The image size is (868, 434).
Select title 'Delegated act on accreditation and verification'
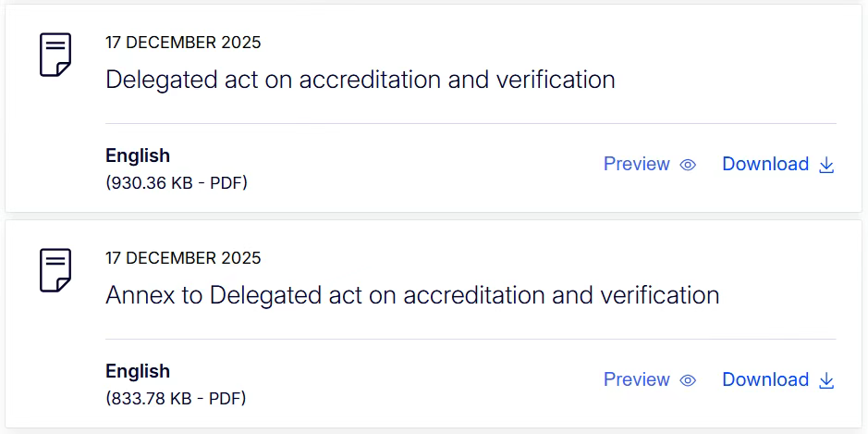361,80
